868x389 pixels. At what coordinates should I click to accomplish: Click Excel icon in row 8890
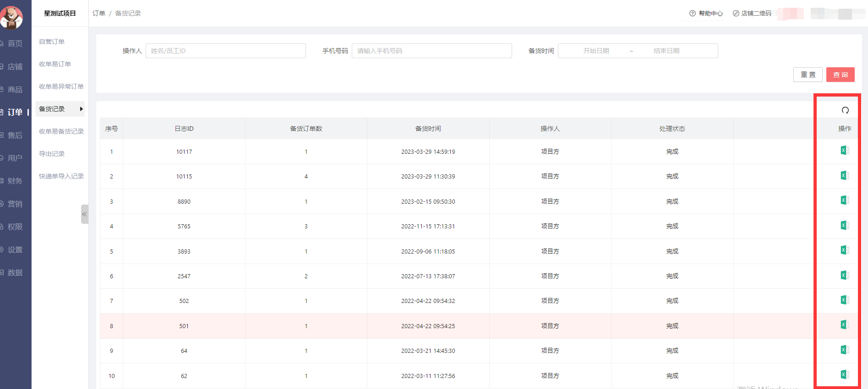tap(845, 200)
